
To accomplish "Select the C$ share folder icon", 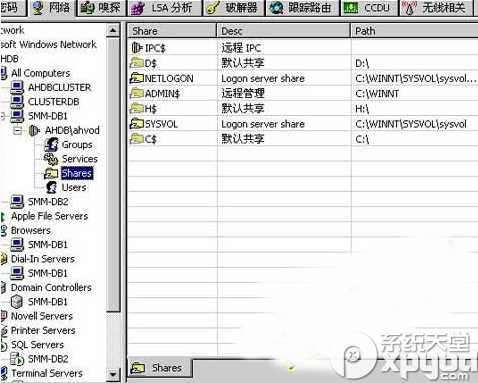I will [x=137, y=139].
